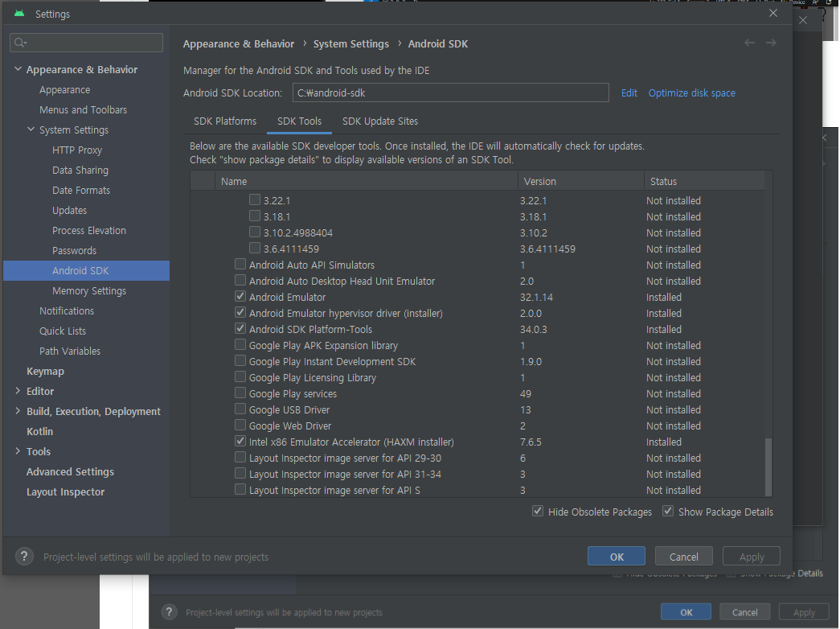This screenshot has height=629, width=840.
Task: Click Android SDK Location path field
Action: click(x=450, y=92)
